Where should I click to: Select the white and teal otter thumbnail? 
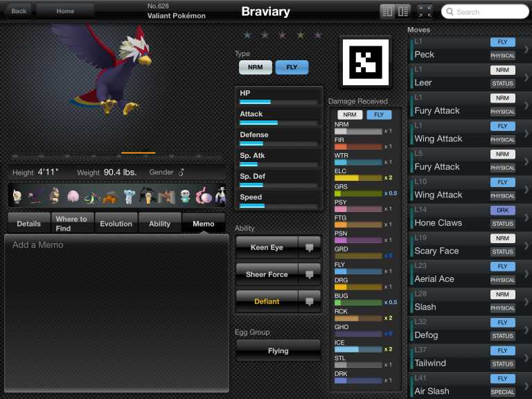(185, 197)
